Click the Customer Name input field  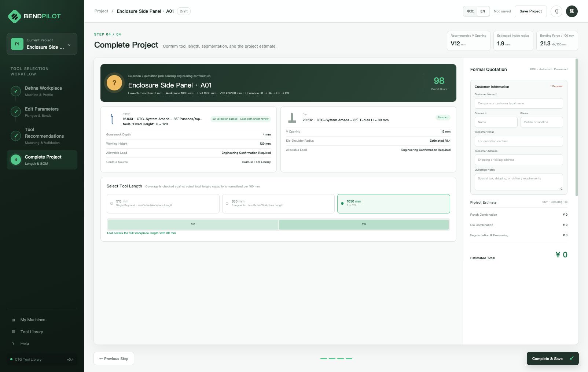pos(519,103)
